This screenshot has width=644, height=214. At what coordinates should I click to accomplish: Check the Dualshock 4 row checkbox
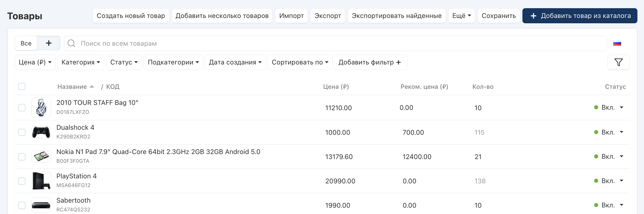click(x=22, y=132)
